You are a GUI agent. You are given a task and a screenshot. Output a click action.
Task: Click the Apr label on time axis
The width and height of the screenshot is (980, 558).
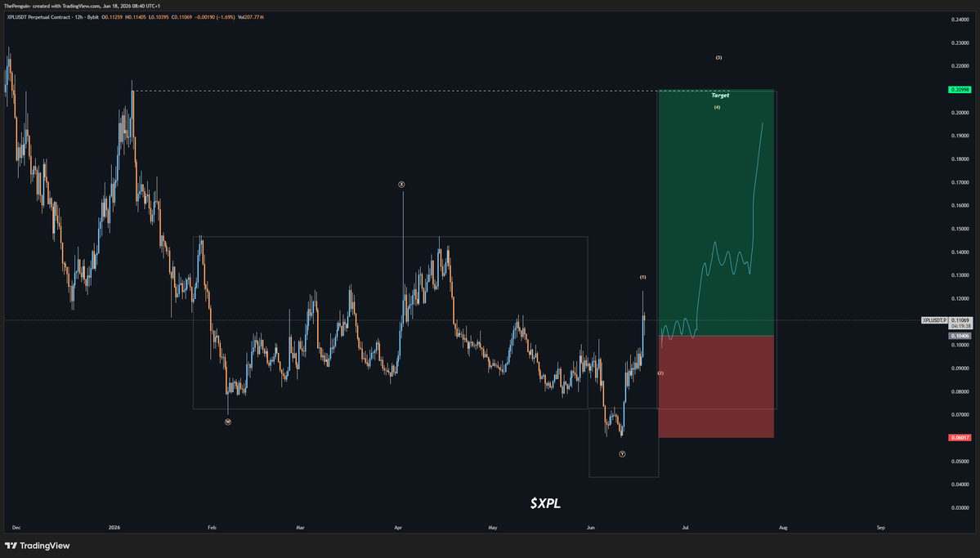pos(398,528)
